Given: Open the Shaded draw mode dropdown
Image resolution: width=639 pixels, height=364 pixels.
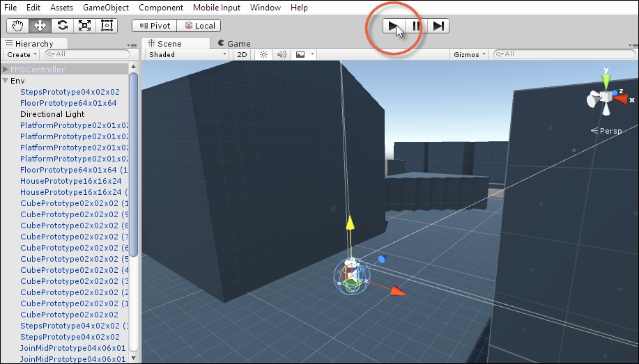Looking at the screenshot, I should (187, 54).
